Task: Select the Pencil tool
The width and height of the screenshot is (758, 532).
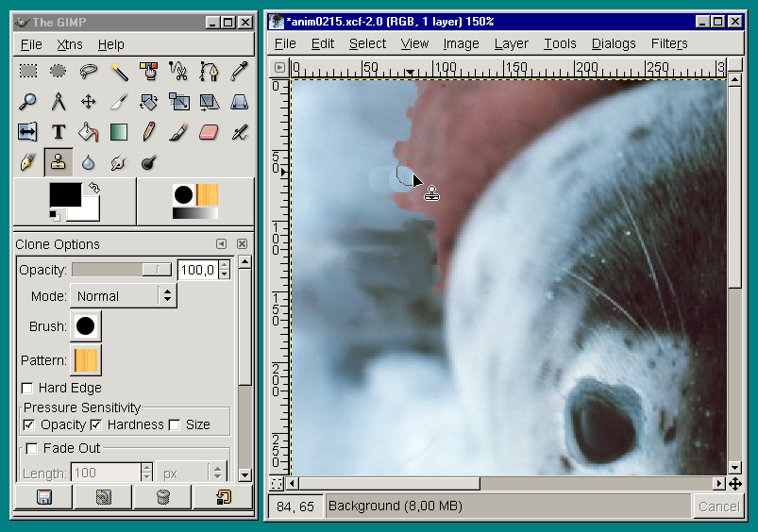Action: [x=149, y=132]
